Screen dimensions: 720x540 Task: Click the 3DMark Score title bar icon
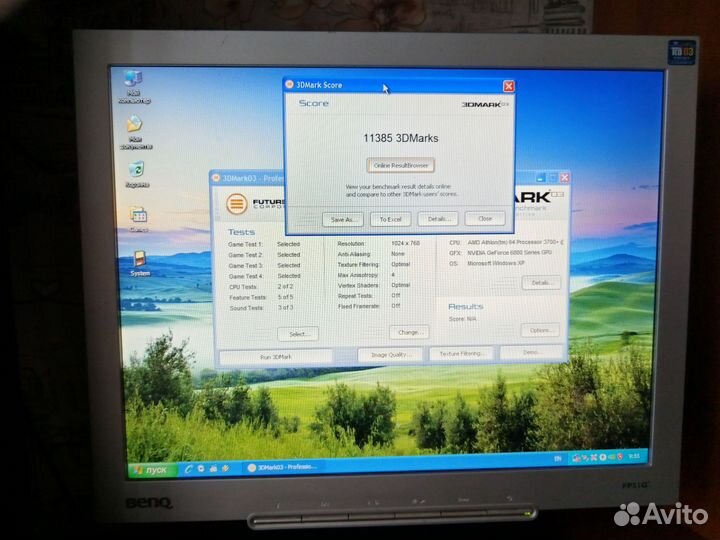pyautogui.click(x=289, y=84)
